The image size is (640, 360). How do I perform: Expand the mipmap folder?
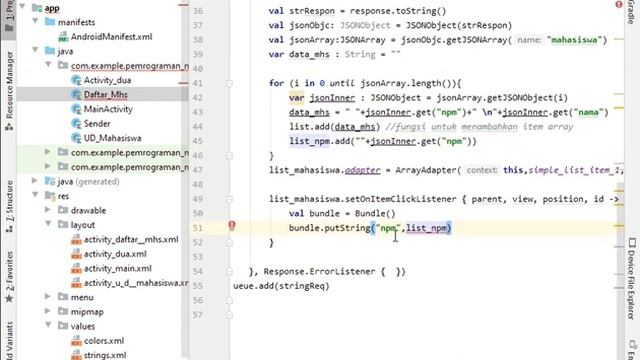48,311
